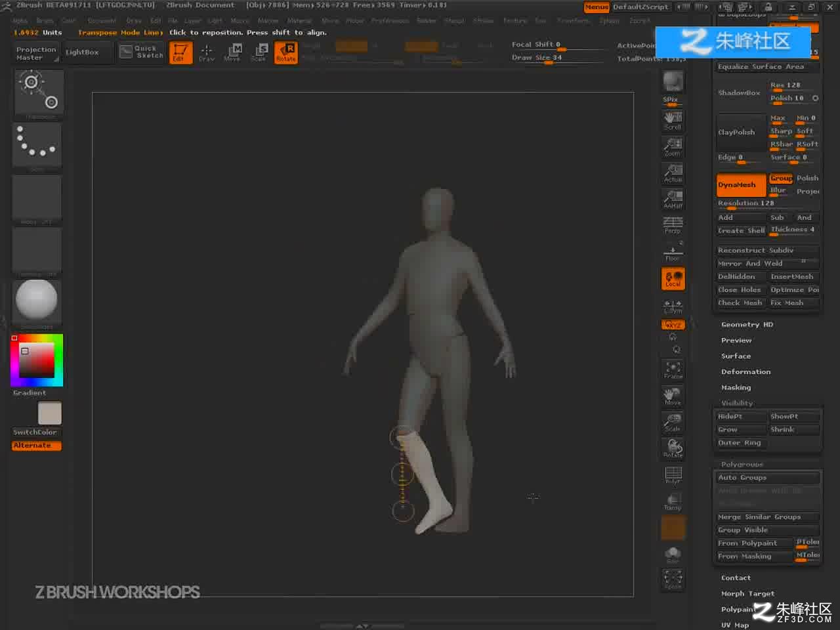Open the Transform menu
Screen dimensions: 840x630
pos(573,21)
